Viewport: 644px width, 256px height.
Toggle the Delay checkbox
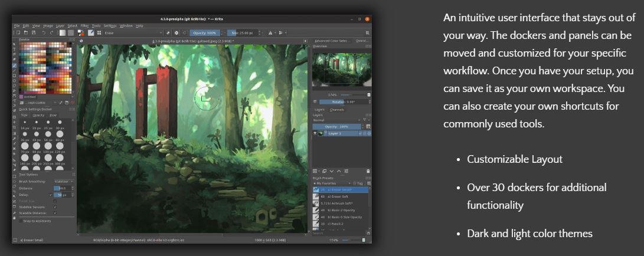point(51,195)
